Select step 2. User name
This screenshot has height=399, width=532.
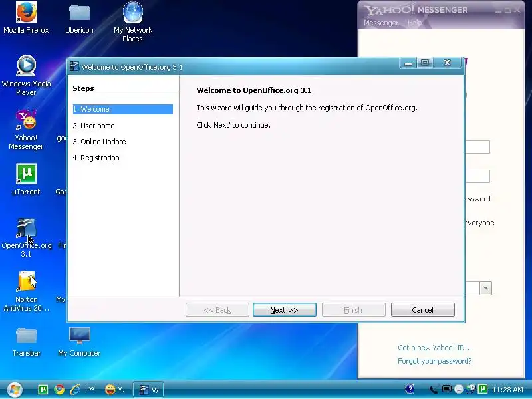94,126
